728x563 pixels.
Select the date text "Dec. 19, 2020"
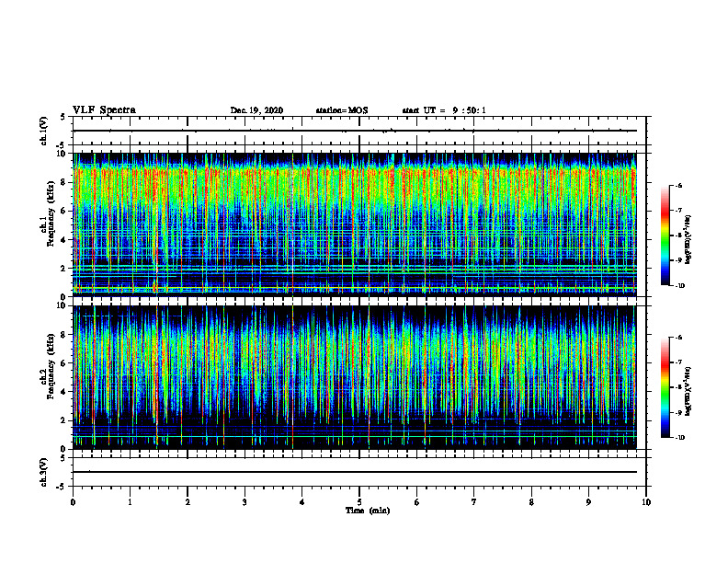(256, 110)
